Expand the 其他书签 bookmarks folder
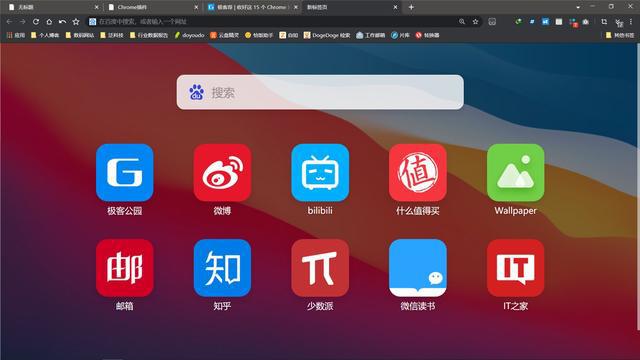The width and height of the screenshot is (640, 360). [620, 35]
